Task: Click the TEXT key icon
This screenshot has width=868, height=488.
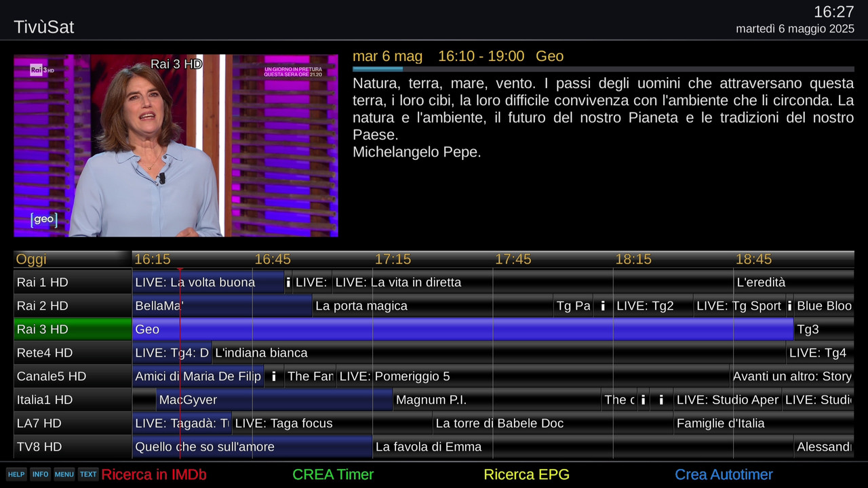Action: click(88, 474)
